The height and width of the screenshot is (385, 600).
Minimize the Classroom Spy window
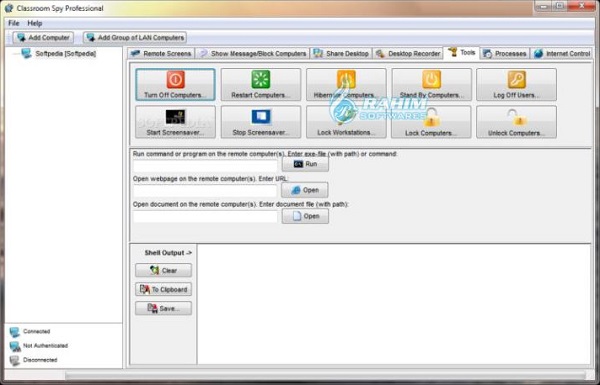tap(543, 6)
